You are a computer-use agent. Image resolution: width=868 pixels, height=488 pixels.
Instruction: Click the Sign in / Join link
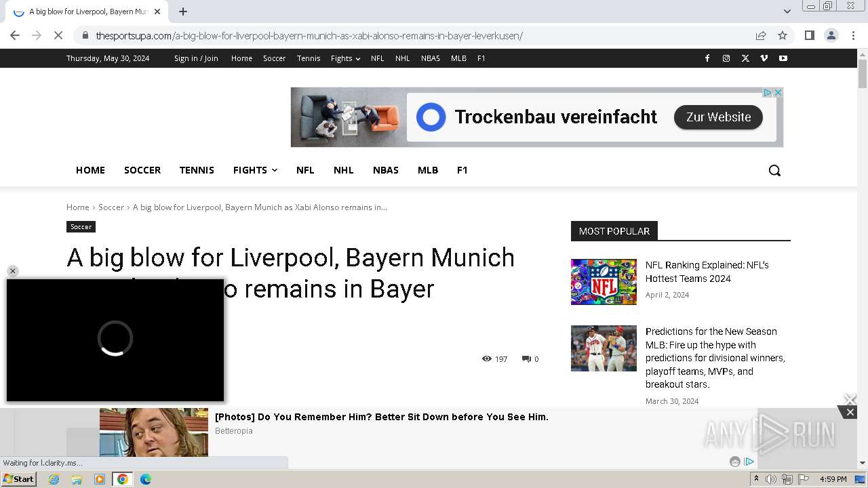(196, 58)
